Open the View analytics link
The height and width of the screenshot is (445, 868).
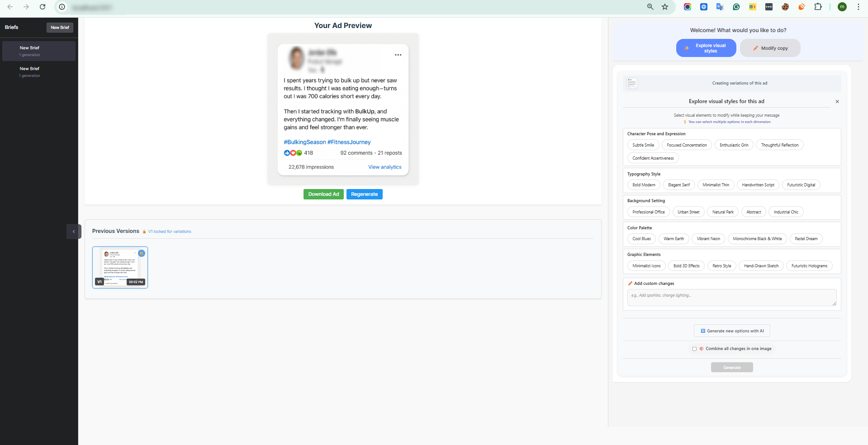[x=384, y=167]
